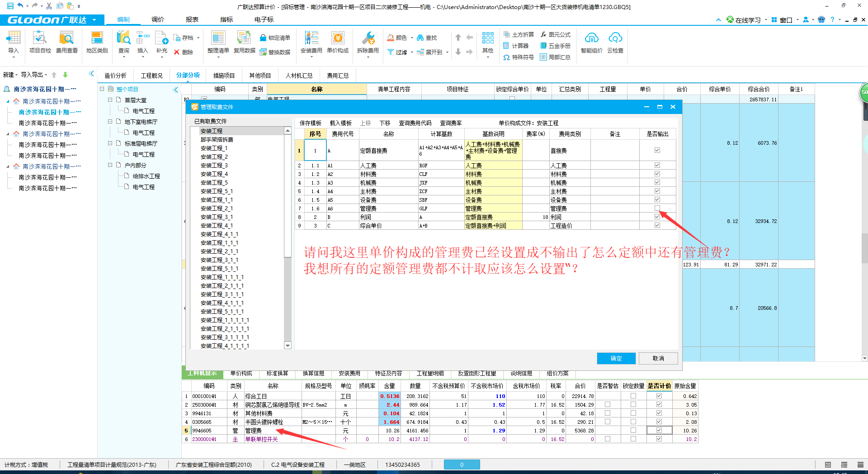Collapse the 整个项目 root node
Viewport: 868px width, 474px height.
pyautogui.click(x=102, y=89)
